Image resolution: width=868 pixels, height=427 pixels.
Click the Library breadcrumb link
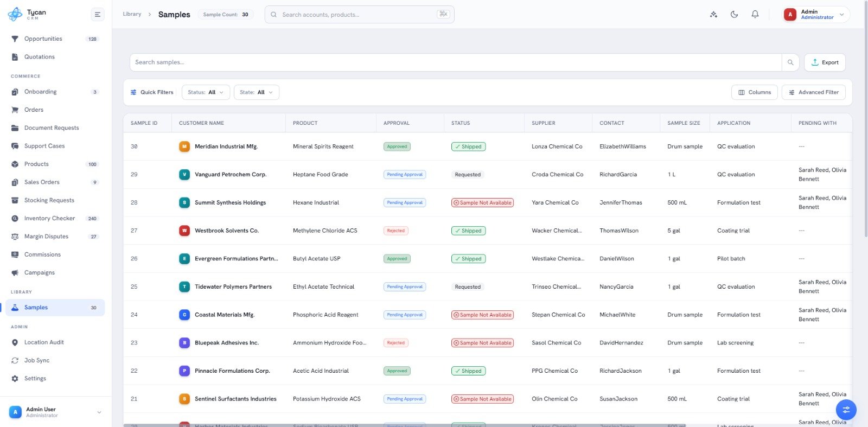[132, 14]
